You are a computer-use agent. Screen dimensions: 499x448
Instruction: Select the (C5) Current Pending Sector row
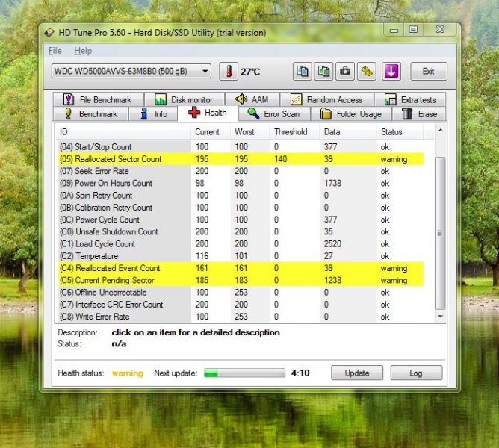[241, 280]
